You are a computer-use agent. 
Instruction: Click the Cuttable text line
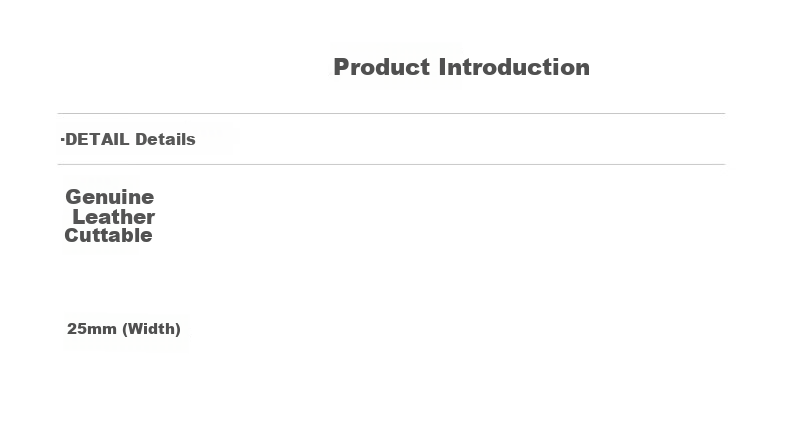coord(108,235)
